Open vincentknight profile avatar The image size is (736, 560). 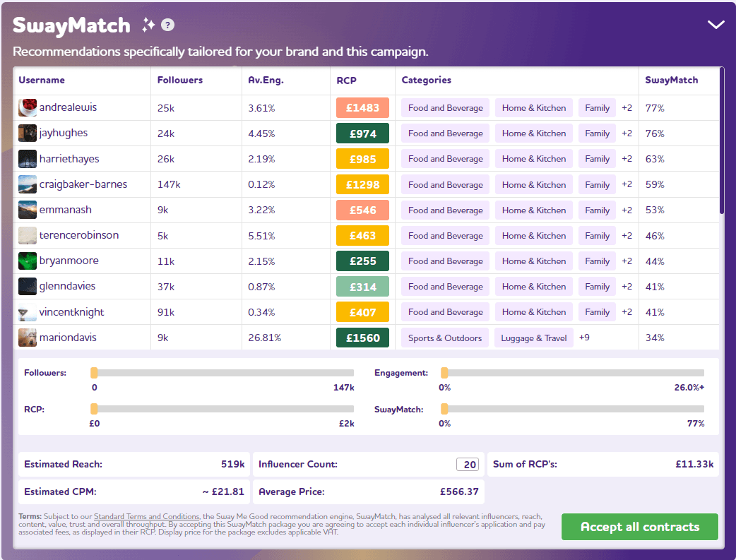click(x=28, y=312)
